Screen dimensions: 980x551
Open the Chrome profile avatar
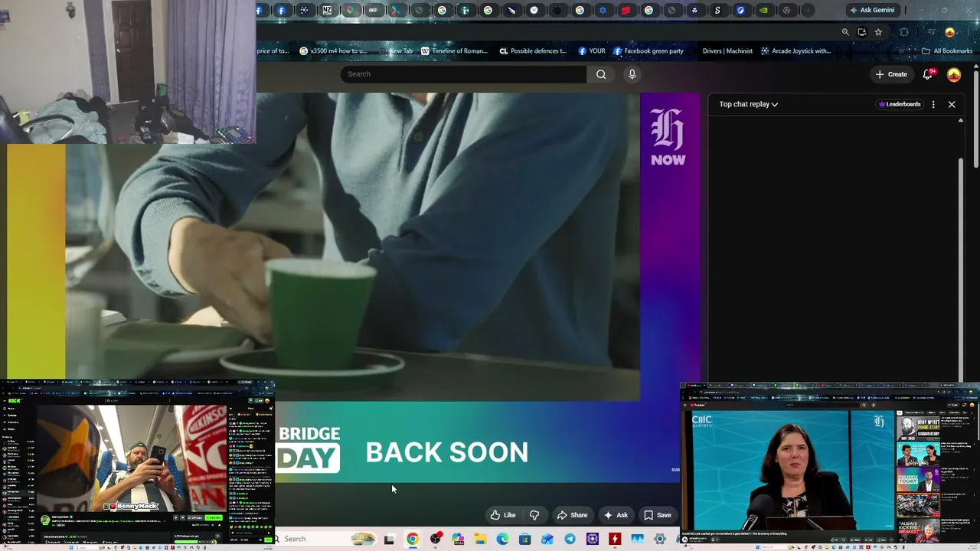950,32
